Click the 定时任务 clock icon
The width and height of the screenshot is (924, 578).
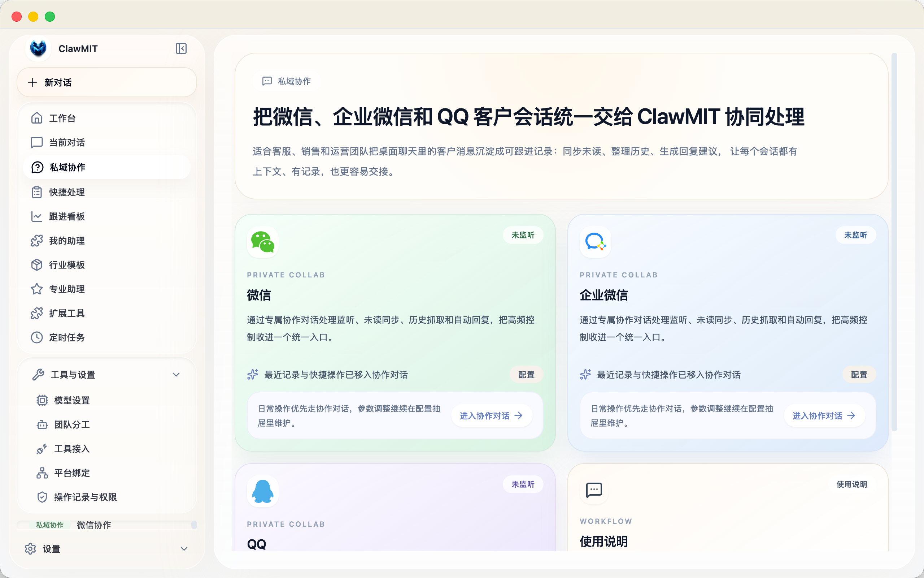[37, 337]
